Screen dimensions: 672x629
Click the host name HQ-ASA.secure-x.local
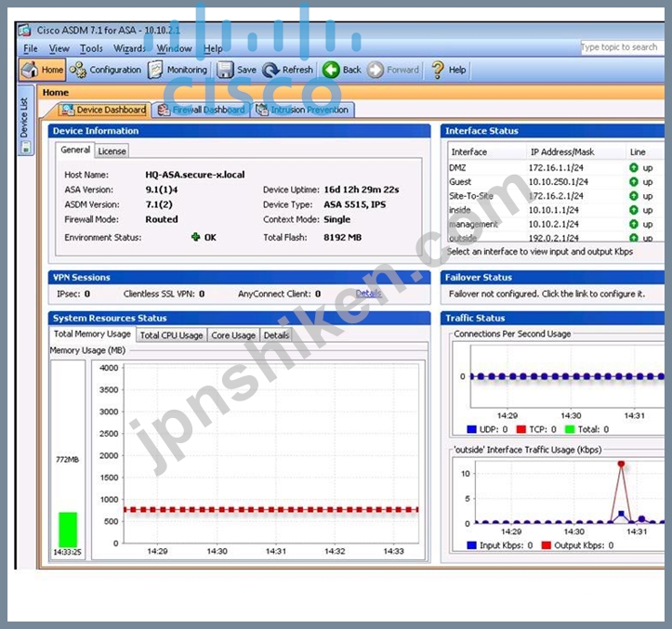[195, 175]
